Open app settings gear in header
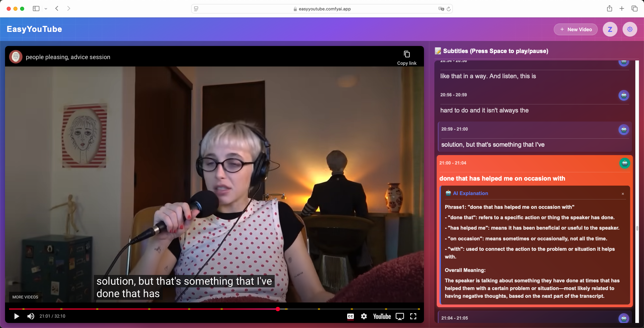This screenshot has height=328, width=644. (x=630, y=29)
